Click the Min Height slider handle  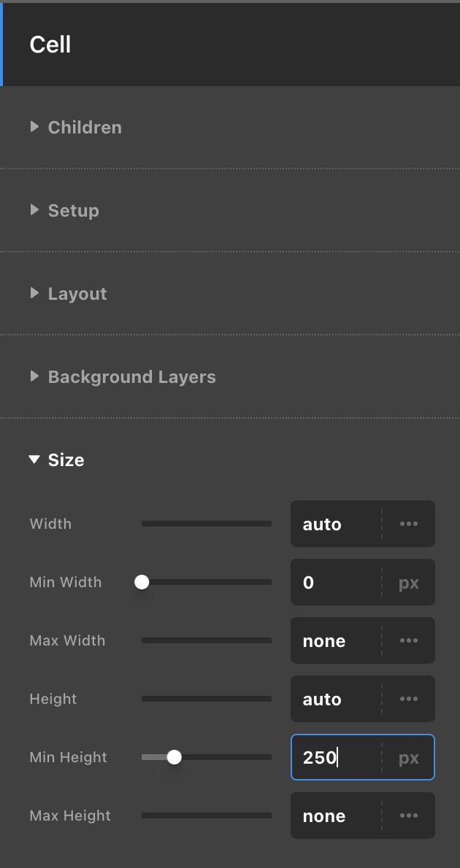point(174,757)
